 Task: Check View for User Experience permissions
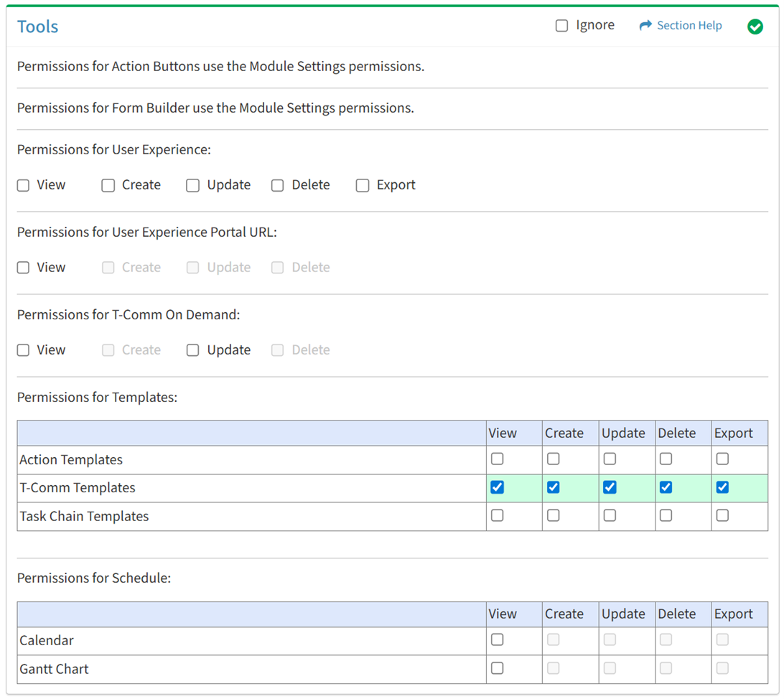24,185
